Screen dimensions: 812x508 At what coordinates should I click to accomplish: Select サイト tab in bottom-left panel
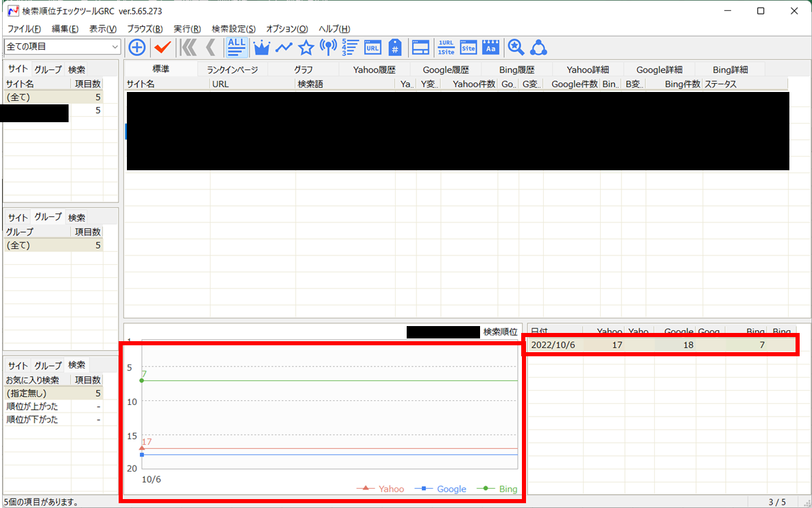pyautogui.click(x=17, y=365)
